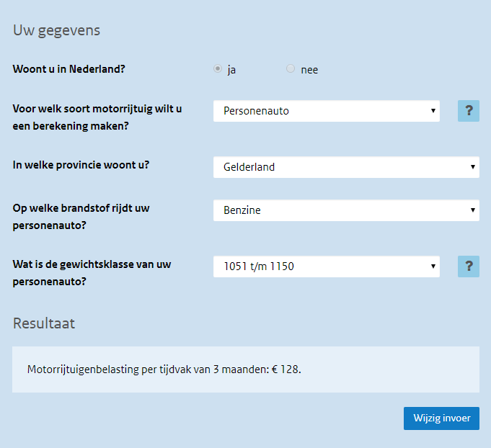Click the 'ja' option label text

click(231, 70)
